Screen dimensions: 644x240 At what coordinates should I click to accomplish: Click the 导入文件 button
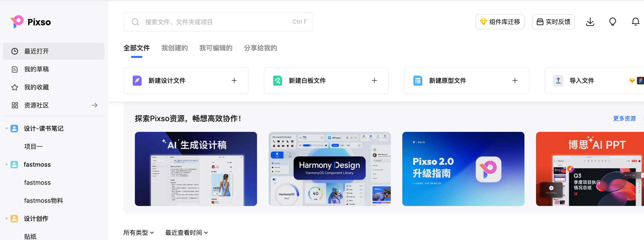[x=594, y=81]
